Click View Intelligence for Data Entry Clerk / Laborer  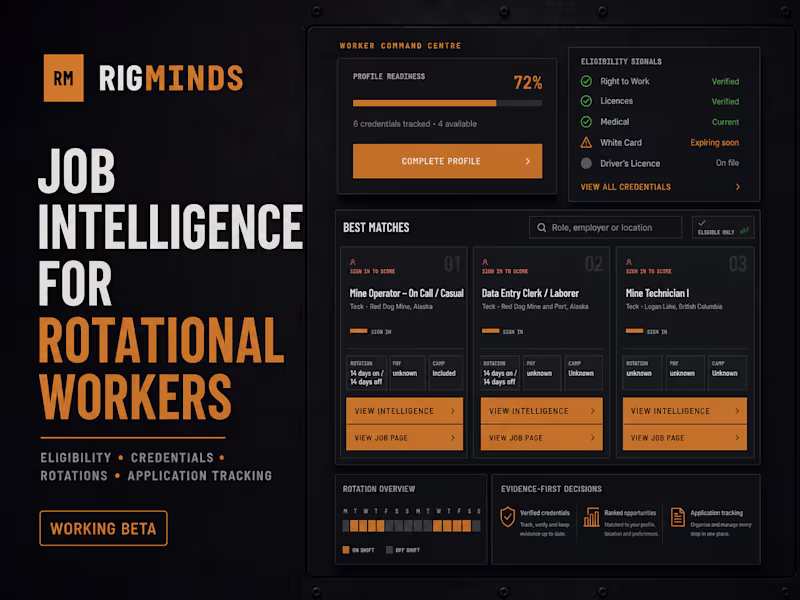(x=541, y=411)
